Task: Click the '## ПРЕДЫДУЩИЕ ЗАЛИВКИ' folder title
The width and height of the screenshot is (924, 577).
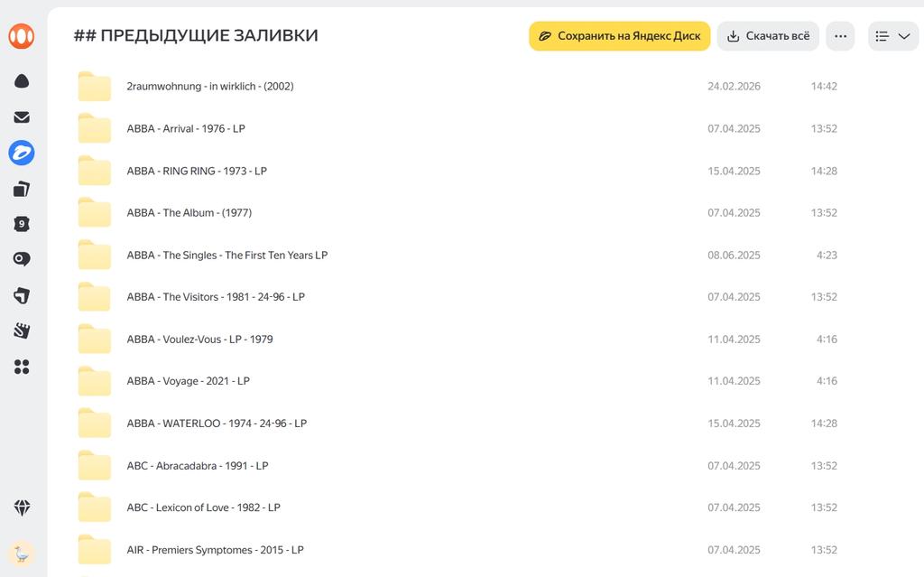Action: pyautogui.click(x=196, y=36)
